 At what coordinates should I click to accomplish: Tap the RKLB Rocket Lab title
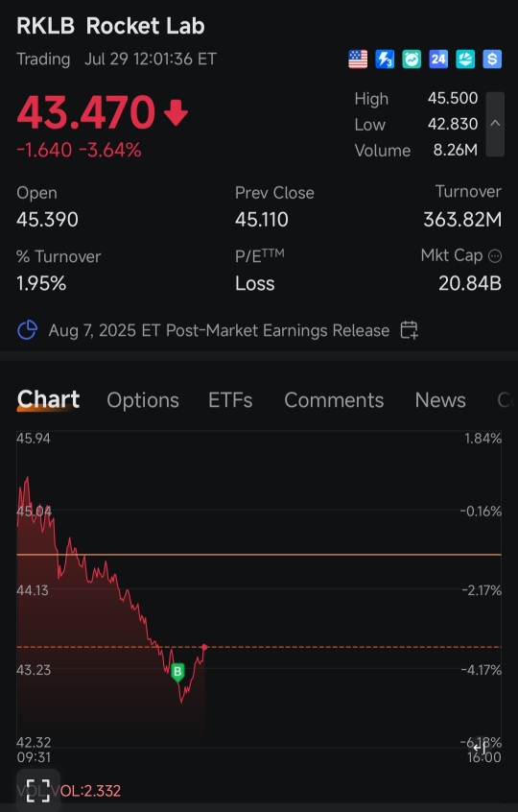pos(110,26)
